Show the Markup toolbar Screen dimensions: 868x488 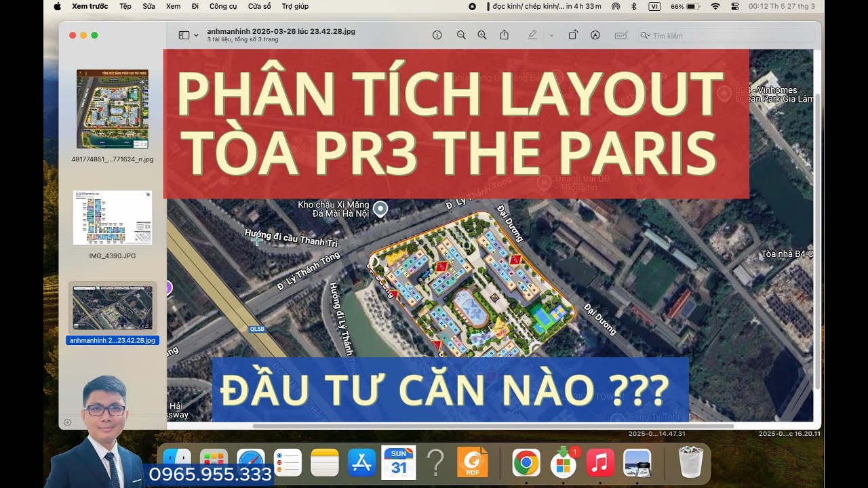point(595,35)
